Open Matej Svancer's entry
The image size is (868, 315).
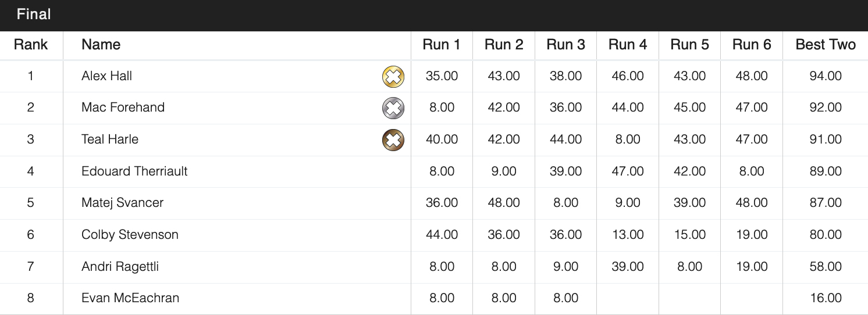click(123, 203)
